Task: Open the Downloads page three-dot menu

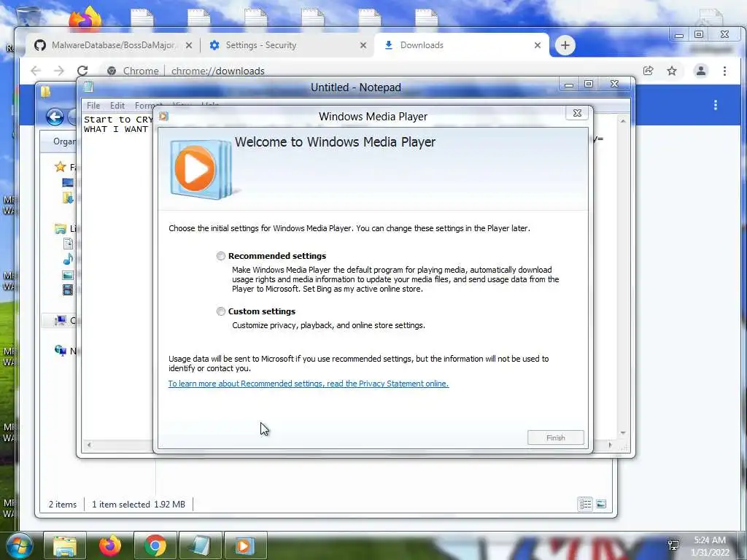Action: point(715,105)
